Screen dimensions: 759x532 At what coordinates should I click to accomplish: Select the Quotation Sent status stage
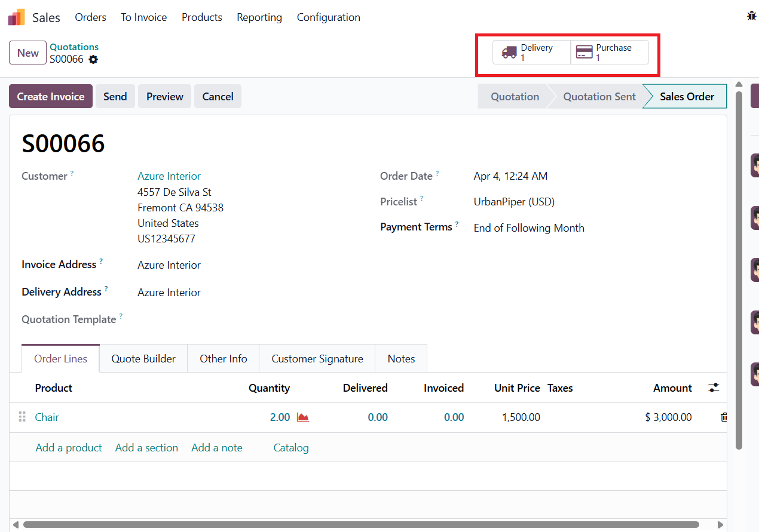[x=599, y=97]
